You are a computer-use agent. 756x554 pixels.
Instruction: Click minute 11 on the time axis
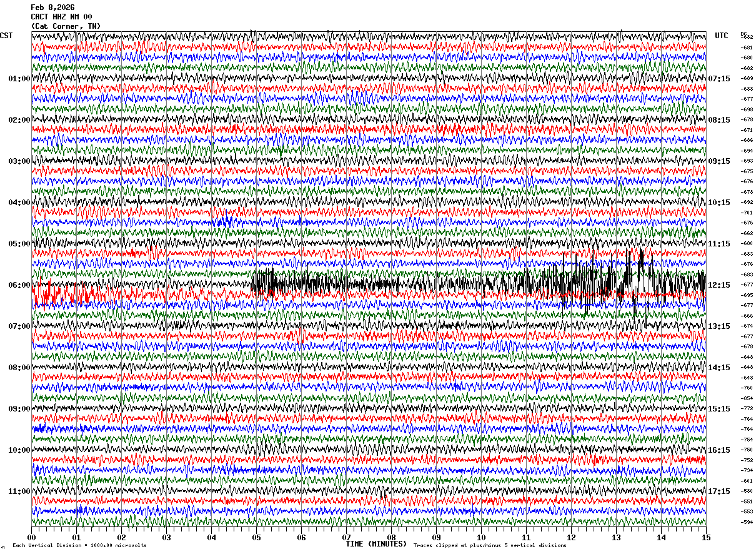(526, 537)
